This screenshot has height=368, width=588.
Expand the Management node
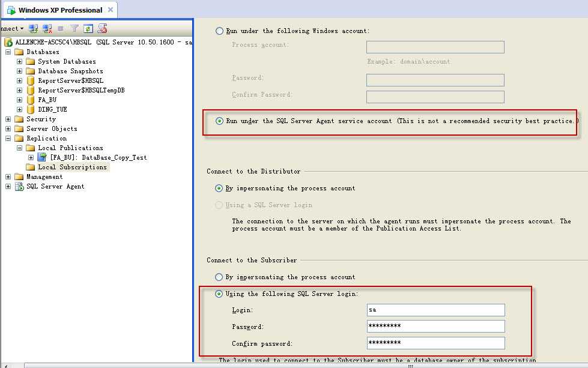point(8,177)
